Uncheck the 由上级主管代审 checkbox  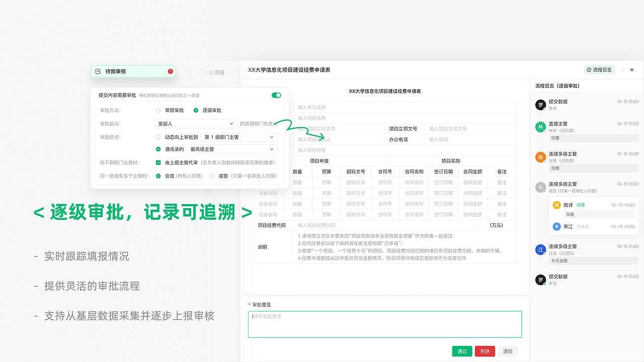(x=157, y=162)
